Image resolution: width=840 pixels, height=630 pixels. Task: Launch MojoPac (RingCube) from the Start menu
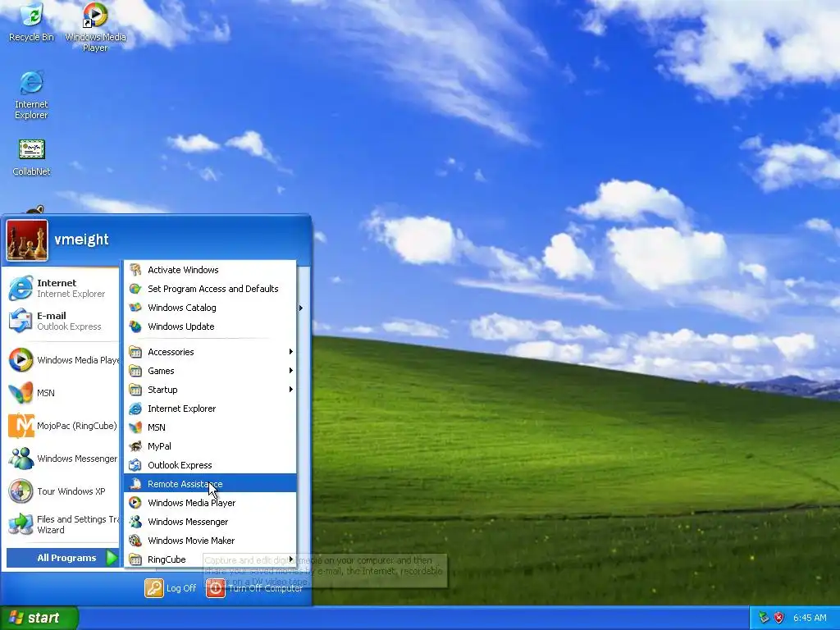click(x=62, y=426)
